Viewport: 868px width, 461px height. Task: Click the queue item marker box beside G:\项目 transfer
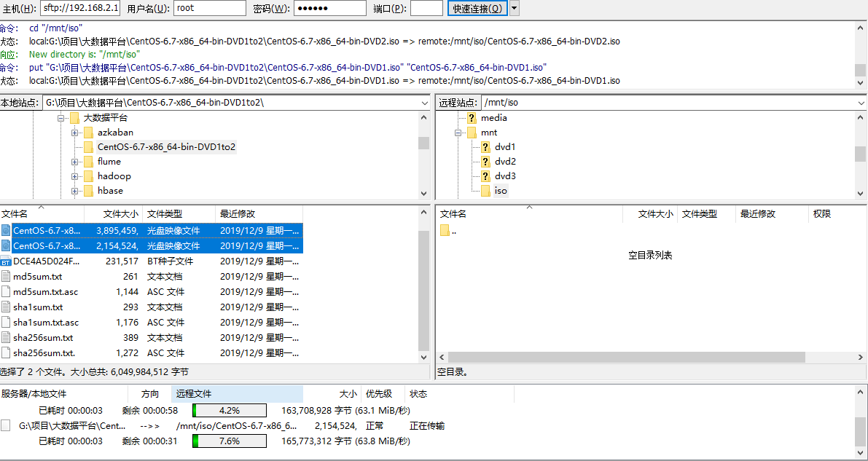(x=6, y=425)
